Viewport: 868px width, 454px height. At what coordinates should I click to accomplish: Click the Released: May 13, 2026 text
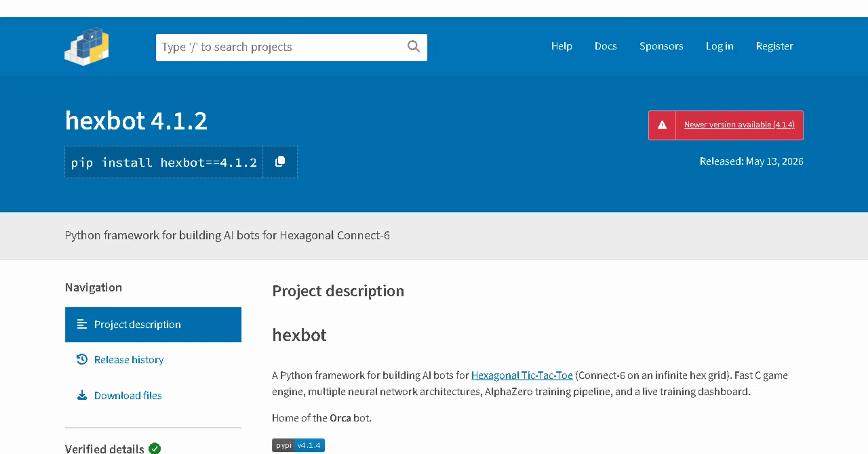coord(751,161)
